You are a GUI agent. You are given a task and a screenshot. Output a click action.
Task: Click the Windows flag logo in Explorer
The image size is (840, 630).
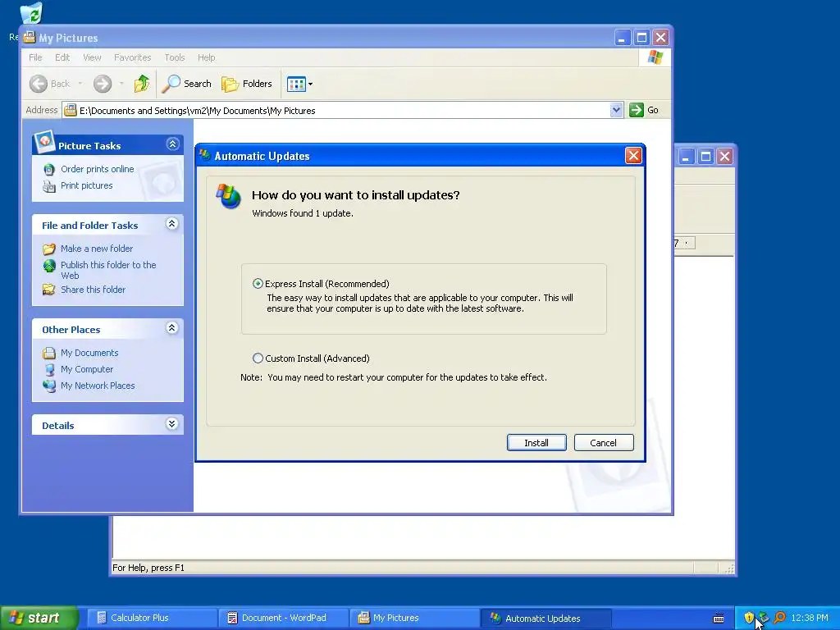click(x=655, y=57)
